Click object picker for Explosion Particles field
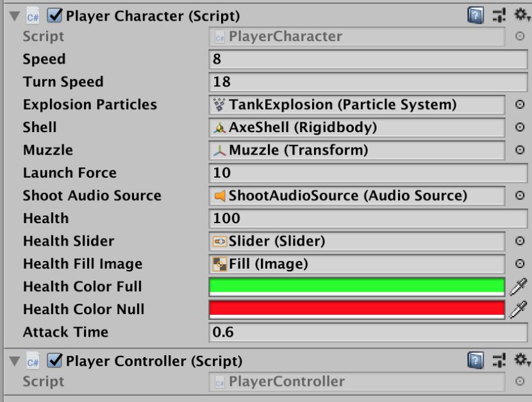 [520, 105]
